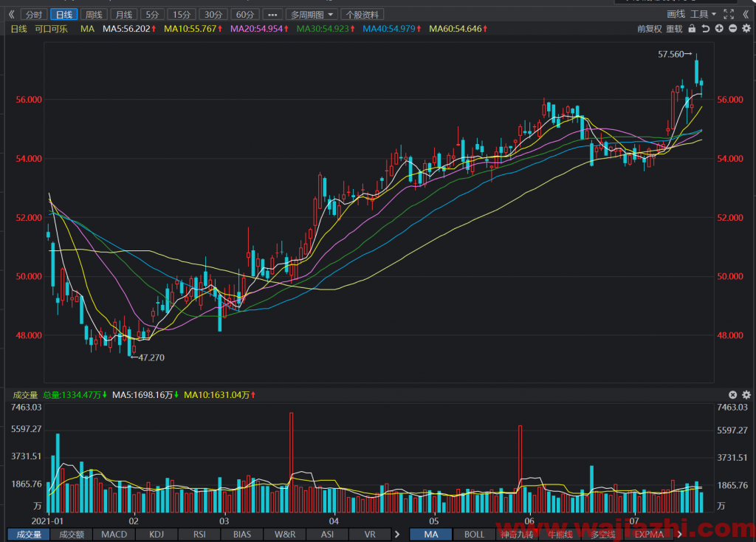This screenshot has width=756, height=542.
Task: Show more indicator tabs after VR
Action: click(x=397, y=535)
